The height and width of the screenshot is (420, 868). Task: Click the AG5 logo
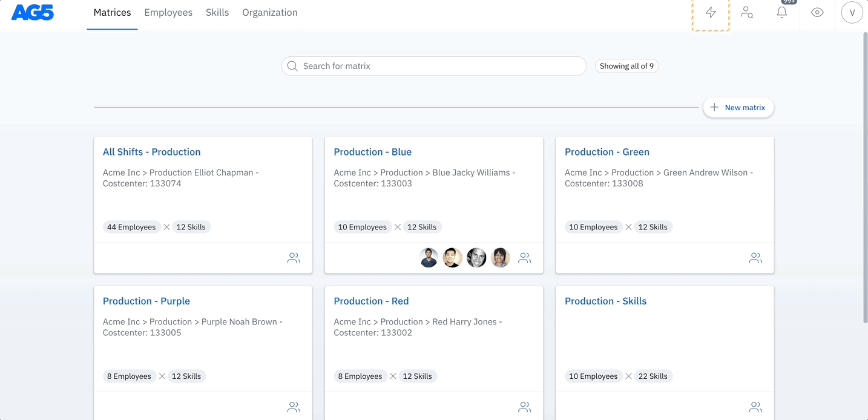click(33, 12)
